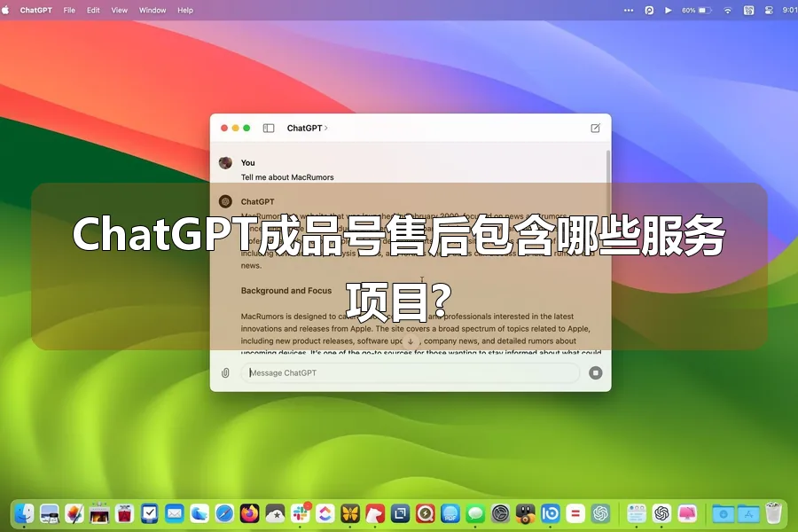Open Mail from the Dock

(x=175, y=513)
